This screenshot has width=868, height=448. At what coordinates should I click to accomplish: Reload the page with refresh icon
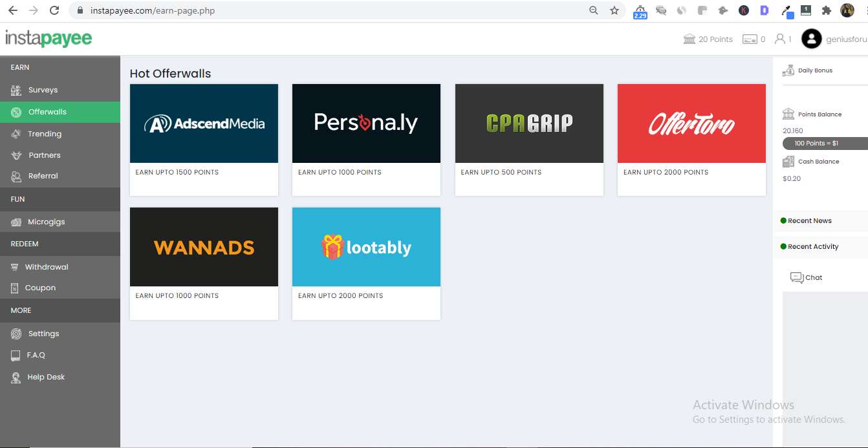pos(54,10)
